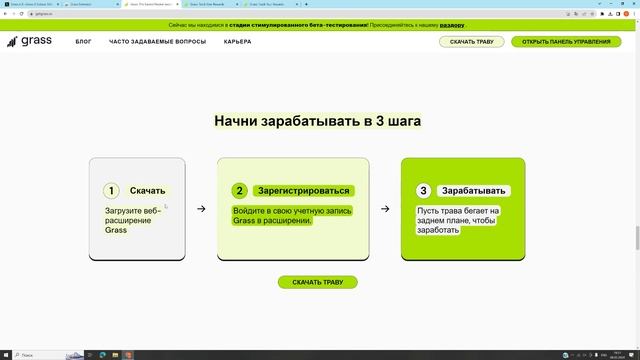Reload the page with the refresh icon

[x=22, y=14]
